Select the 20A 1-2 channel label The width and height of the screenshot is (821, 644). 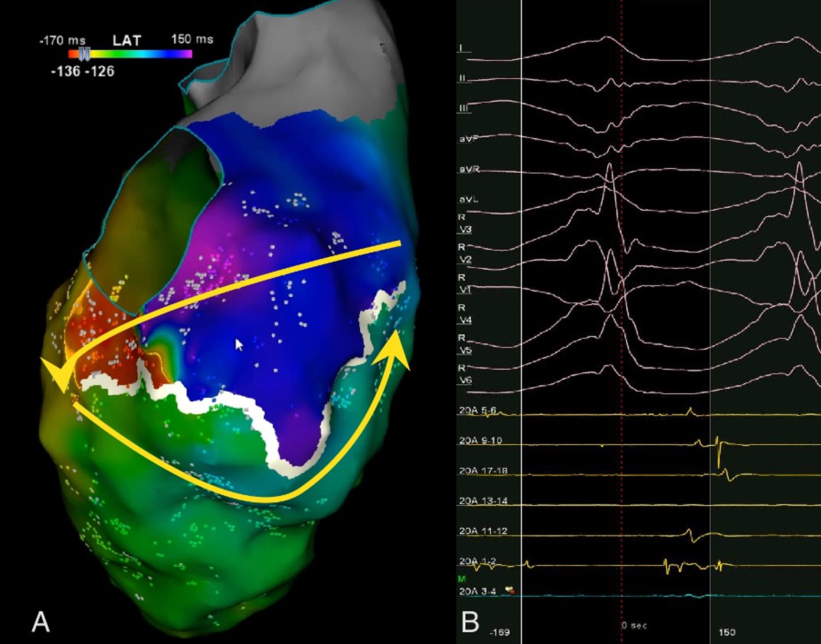click(x=477, y=561)
